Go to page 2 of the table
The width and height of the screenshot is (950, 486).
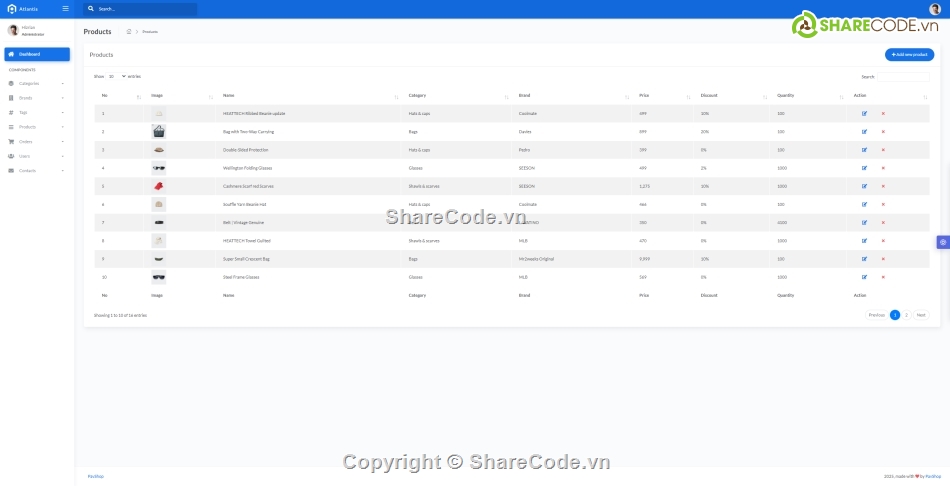pyautogui.click(x=906, y=315)
